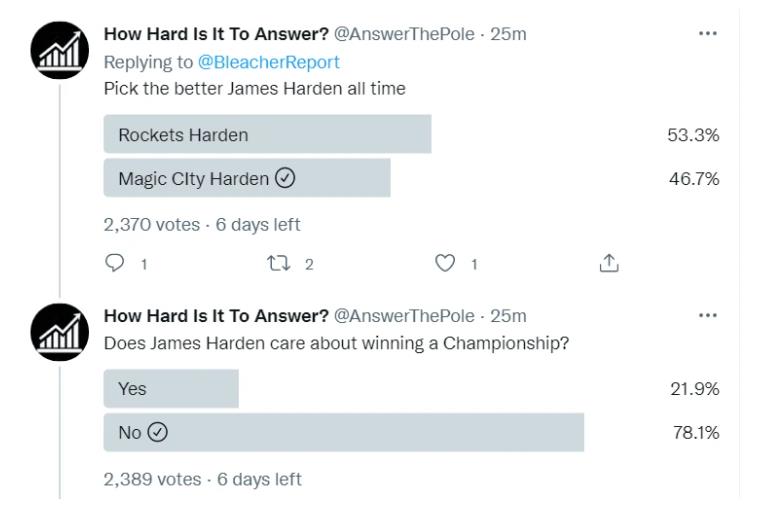This screenshot has width=773, height=523.
Task: Open first tweet's author name link
Action: [x=216, y=35]
